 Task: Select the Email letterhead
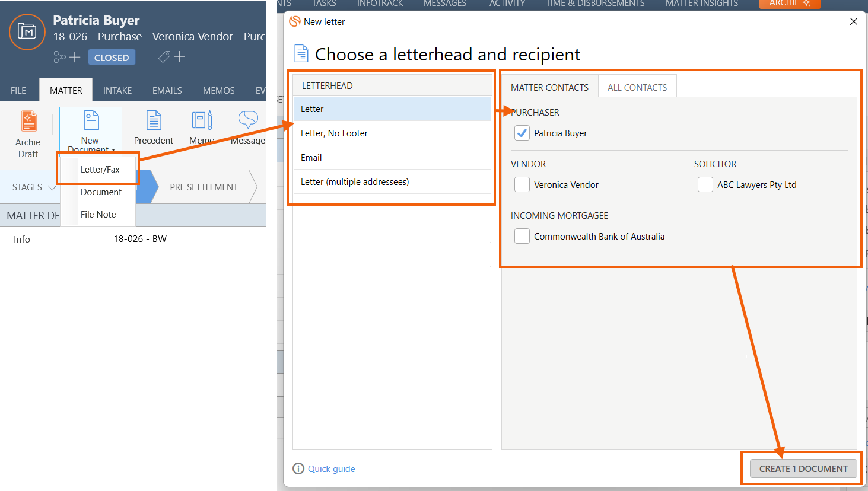pos(392,158)
